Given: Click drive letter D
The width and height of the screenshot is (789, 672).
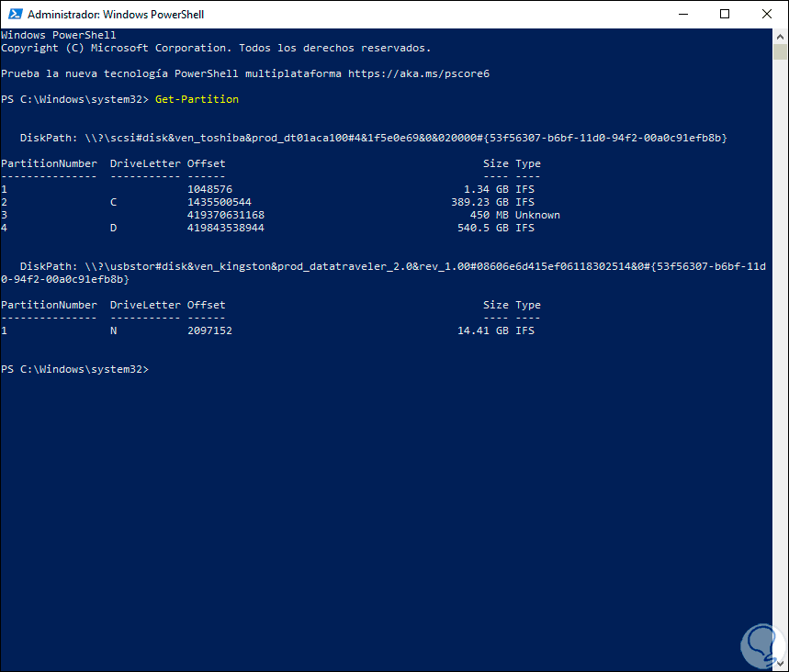Looking at the screenshot, I should [113, 228].
